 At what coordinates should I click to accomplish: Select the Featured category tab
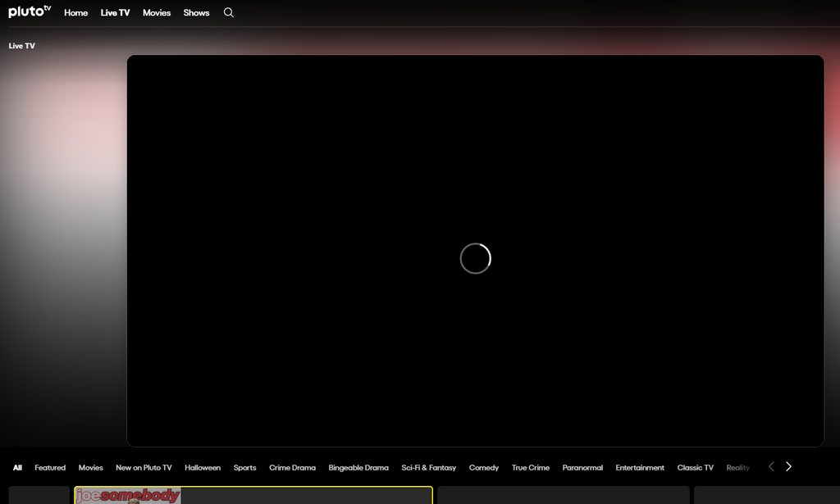click(50, 468)
